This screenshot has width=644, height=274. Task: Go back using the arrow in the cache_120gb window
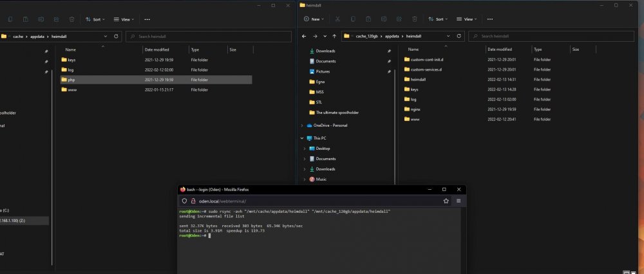click(304, 36)
